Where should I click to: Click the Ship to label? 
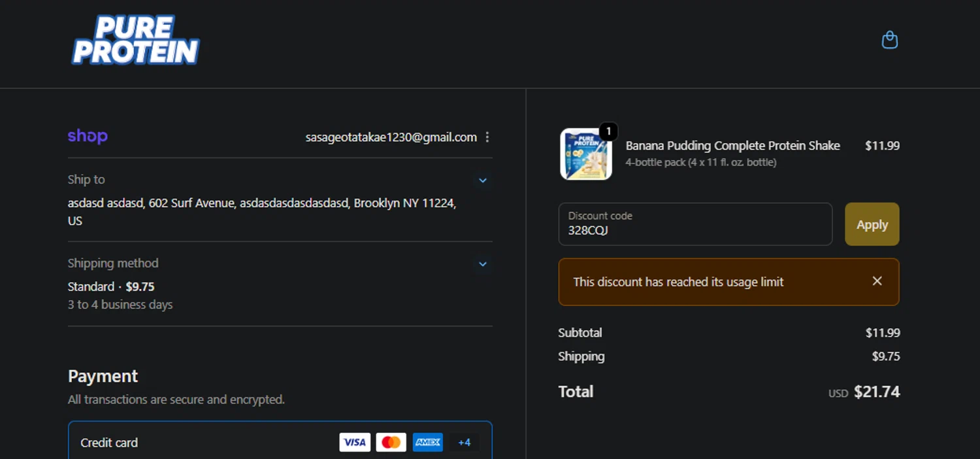86,179
